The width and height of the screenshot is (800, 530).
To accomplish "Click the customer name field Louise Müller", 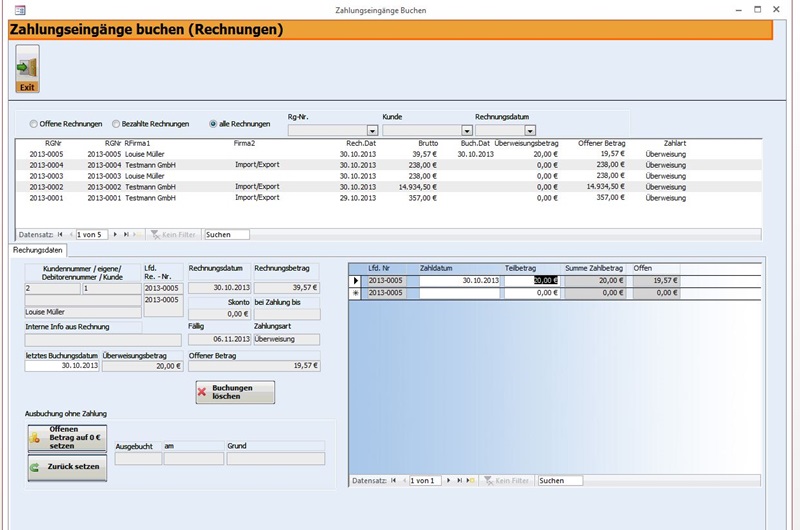I will click(x=83, y=312).
